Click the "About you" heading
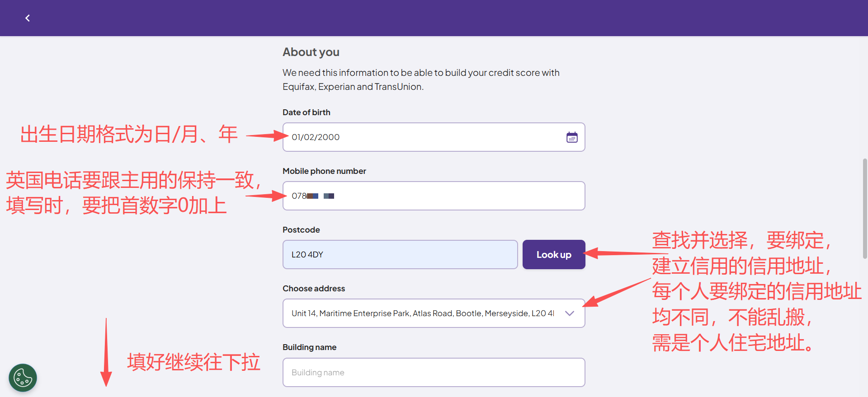Screen dimensions: 868x397 311,52
